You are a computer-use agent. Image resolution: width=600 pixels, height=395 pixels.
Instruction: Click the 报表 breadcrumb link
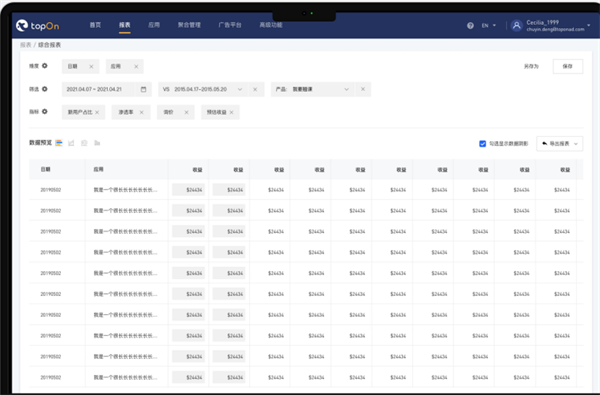coord(26,45)
